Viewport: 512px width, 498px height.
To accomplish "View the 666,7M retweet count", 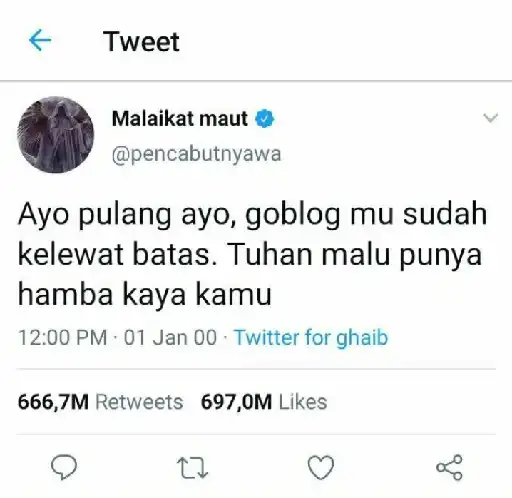I will click(x=53, y=402).
